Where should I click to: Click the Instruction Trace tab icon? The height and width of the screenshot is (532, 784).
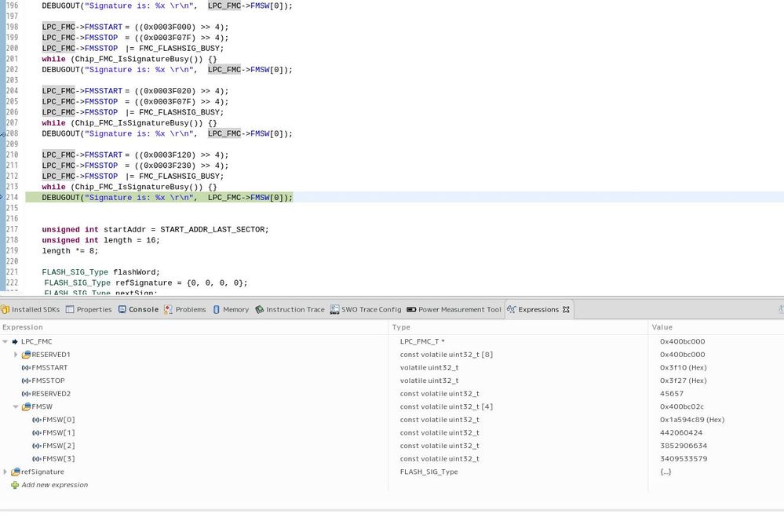[x=260, y=309]
